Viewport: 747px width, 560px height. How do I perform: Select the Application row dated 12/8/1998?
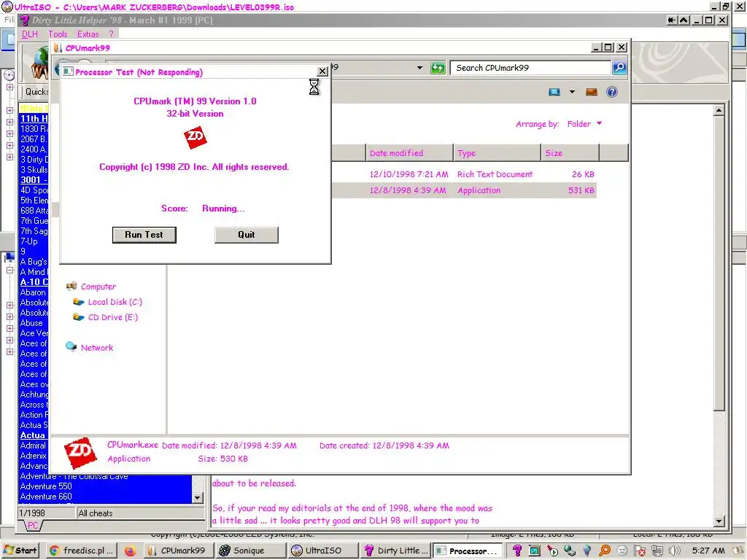(x=464, y=190)
